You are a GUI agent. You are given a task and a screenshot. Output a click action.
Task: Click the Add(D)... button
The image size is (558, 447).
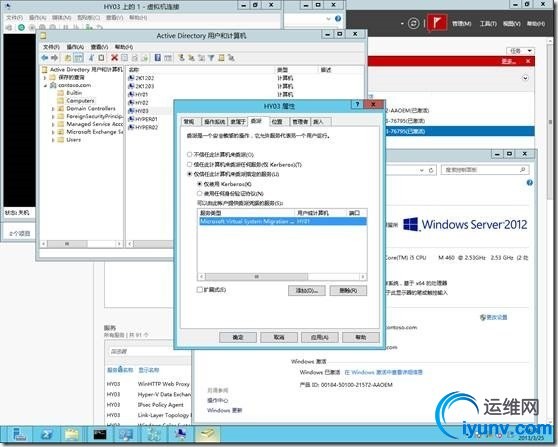[307, 290]
